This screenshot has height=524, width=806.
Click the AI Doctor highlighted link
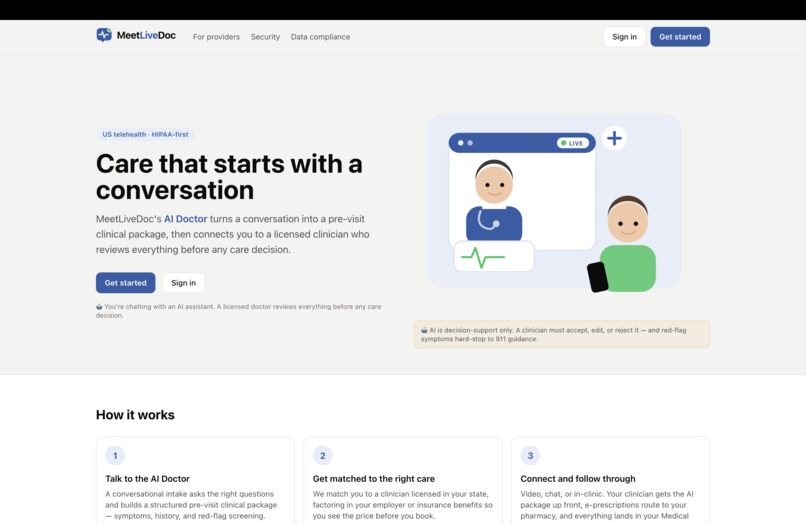[x=186, y=219]
